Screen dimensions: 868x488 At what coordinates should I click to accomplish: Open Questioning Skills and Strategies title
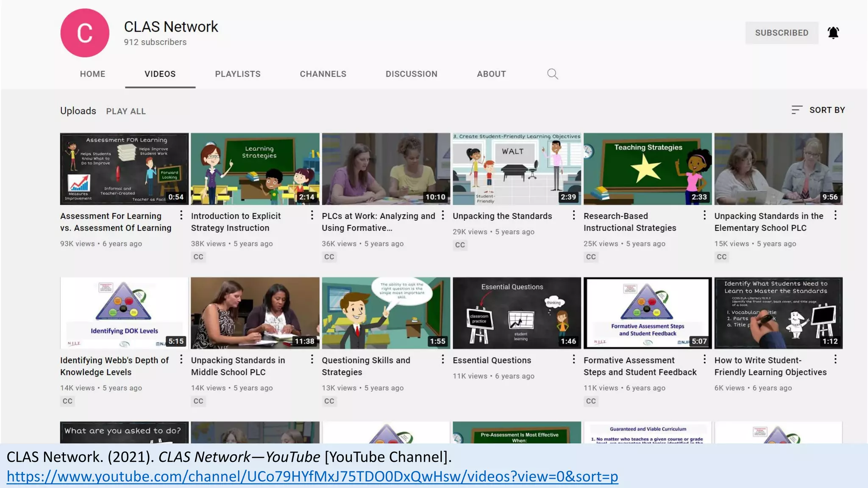click(366, 366)
